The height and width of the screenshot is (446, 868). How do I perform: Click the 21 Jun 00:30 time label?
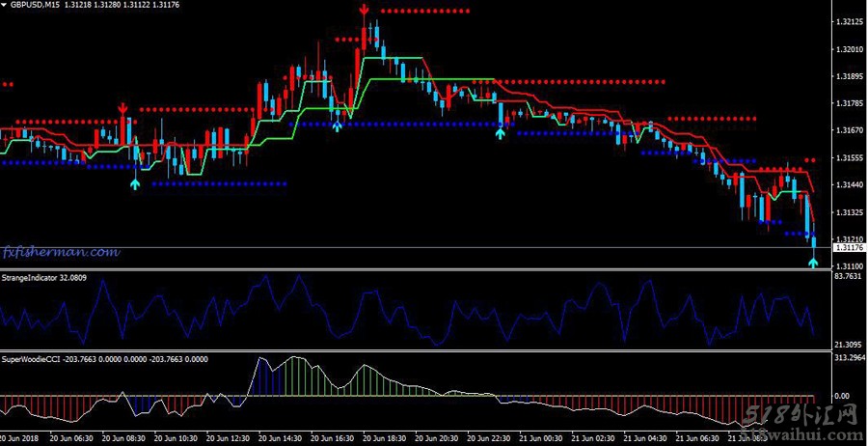tap(541, 437)
